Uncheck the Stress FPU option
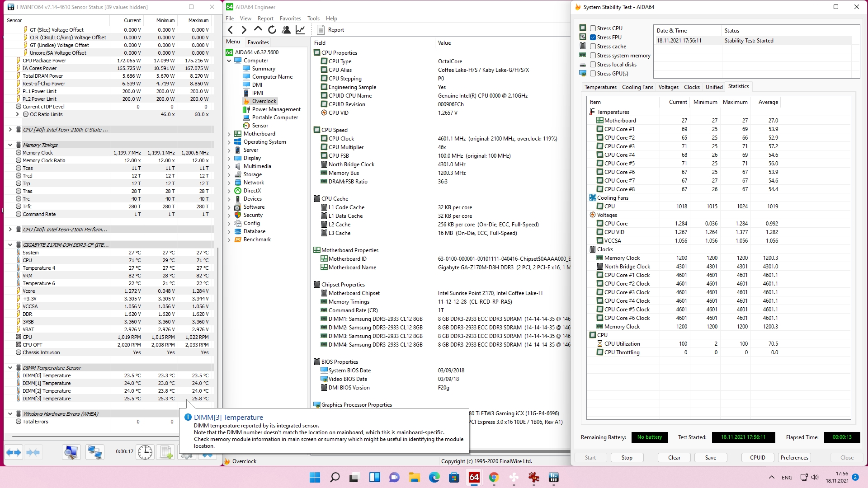868x488 pixels. click(593, 37)
